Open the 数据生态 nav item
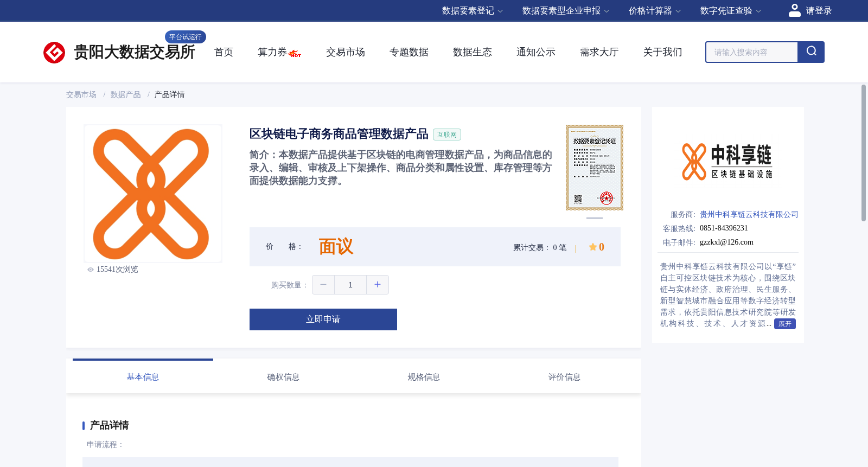The width and height of the screenshot is (868, 467). [x=473, y=52]
